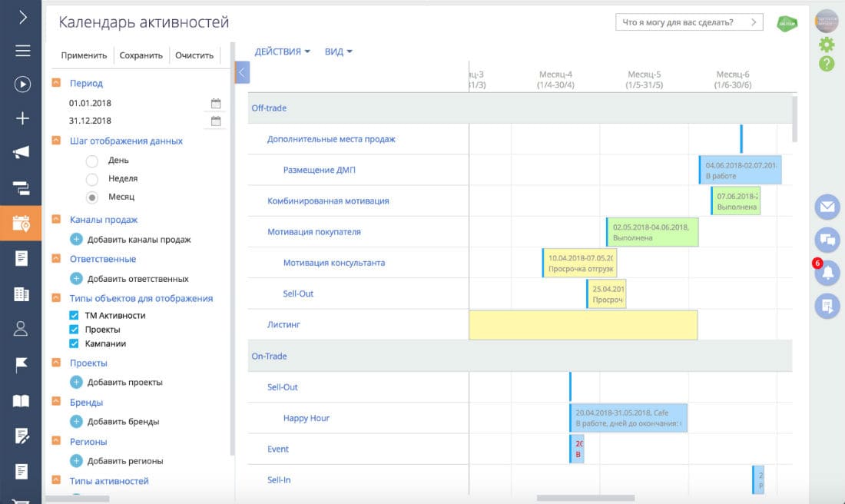Viewport: 845px width, 504px height.
Task: Select the green Мотивация покупателя activity bar
Action: point(652,232)
